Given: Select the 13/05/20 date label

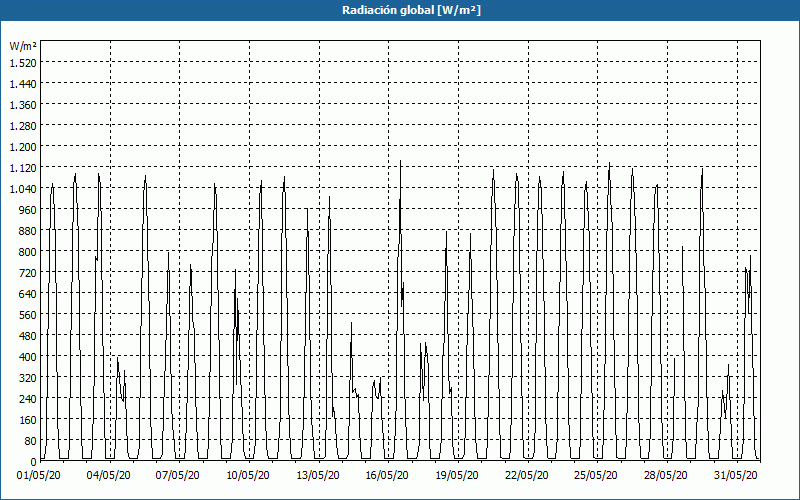Looking at the screenshot, I should click(318, 476).
